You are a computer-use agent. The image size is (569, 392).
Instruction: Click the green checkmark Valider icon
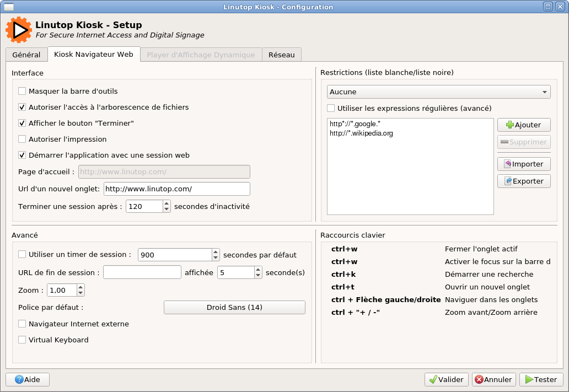(433, 379)
